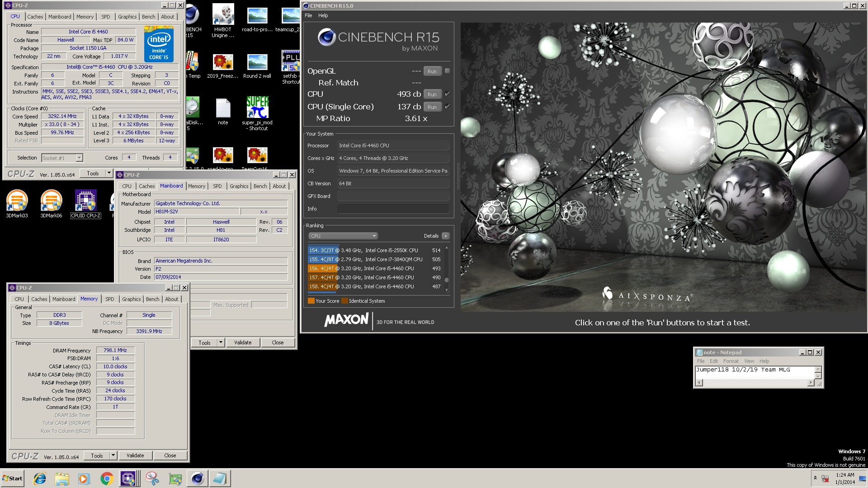Image resolution: width=868 pixels, height=488 pixels.
Task: Click the Notepad vertical scrollbar
Action: (818, 373)
